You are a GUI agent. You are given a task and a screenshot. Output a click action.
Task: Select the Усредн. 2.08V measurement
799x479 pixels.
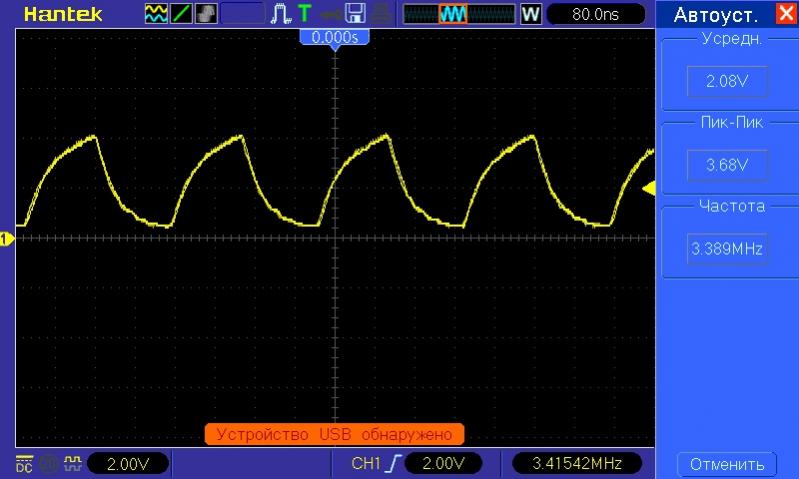[x=726, y=81]
